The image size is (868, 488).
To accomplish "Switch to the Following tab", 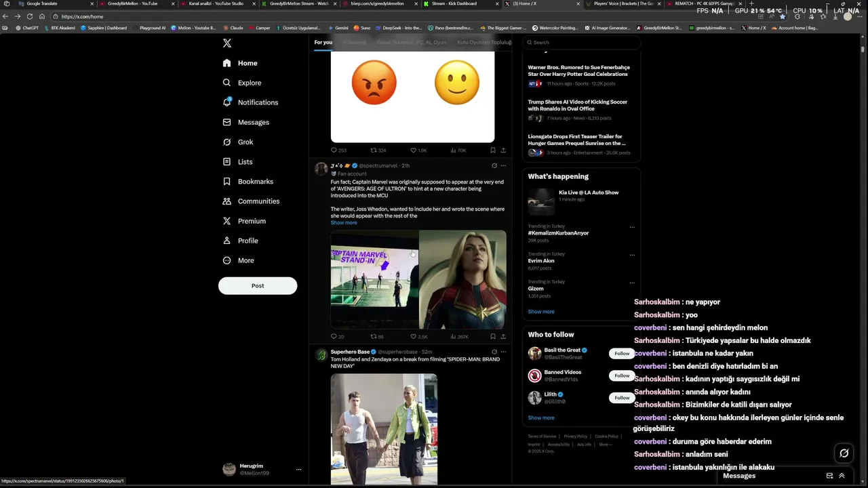I will [x=354, y=42].
